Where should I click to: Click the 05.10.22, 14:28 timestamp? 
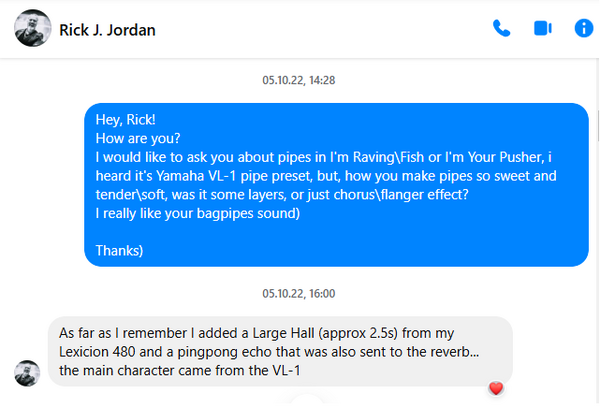(299, 80)
